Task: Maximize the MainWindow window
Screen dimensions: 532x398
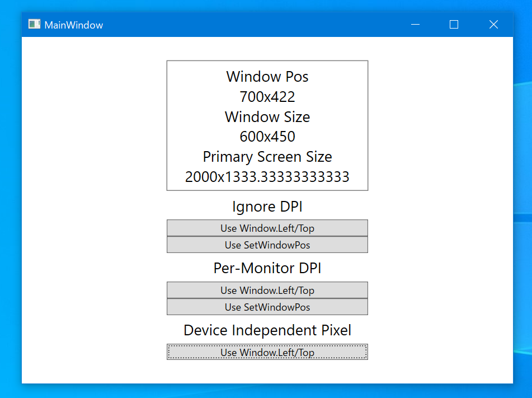Action: [453, 25]
